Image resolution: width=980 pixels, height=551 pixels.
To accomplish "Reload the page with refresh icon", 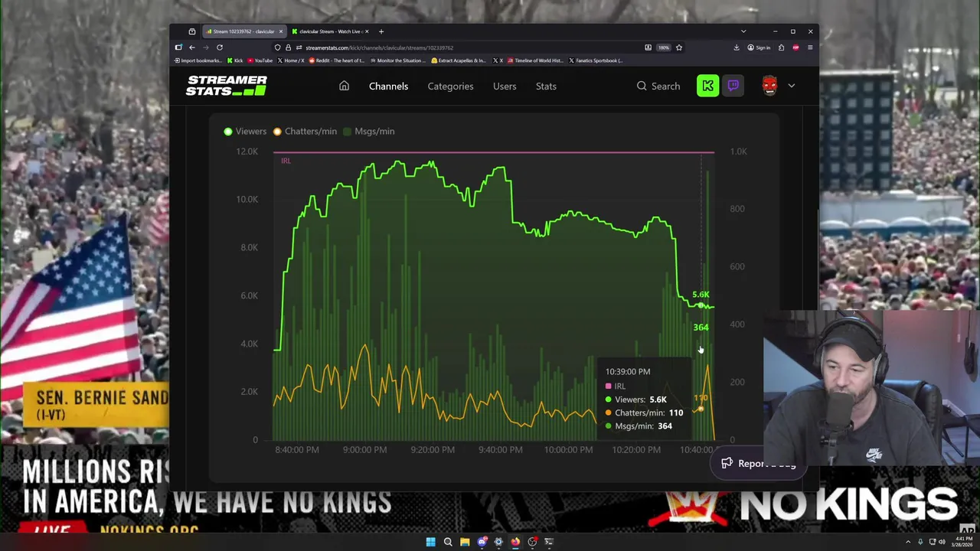I will (220, 47).
